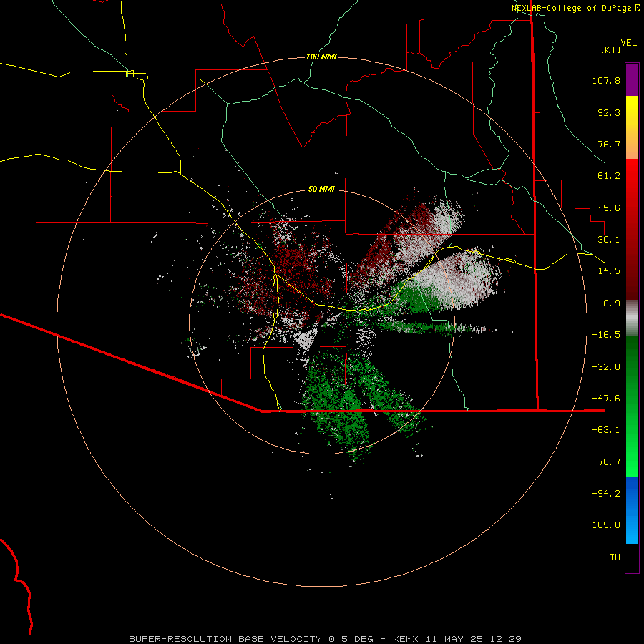Select the 61.2 legend value
The width and height of the screenshot is (644, 644).
click(609, 176)
